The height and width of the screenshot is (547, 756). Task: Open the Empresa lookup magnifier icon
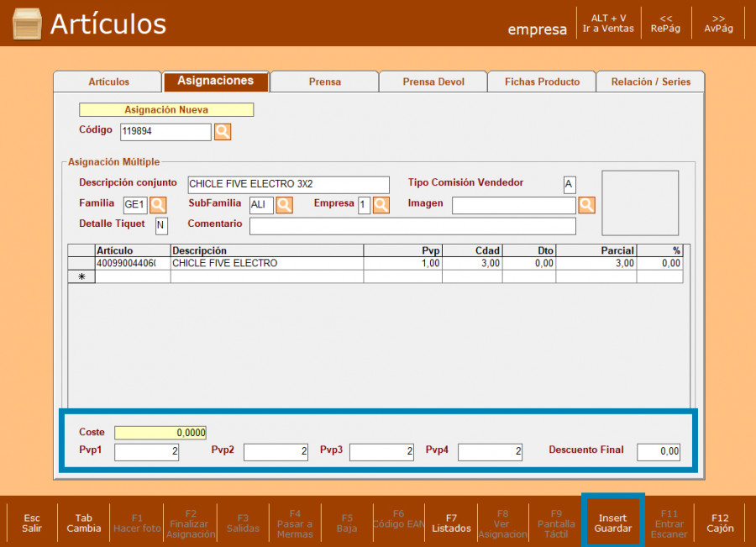(x=381, y=205)
